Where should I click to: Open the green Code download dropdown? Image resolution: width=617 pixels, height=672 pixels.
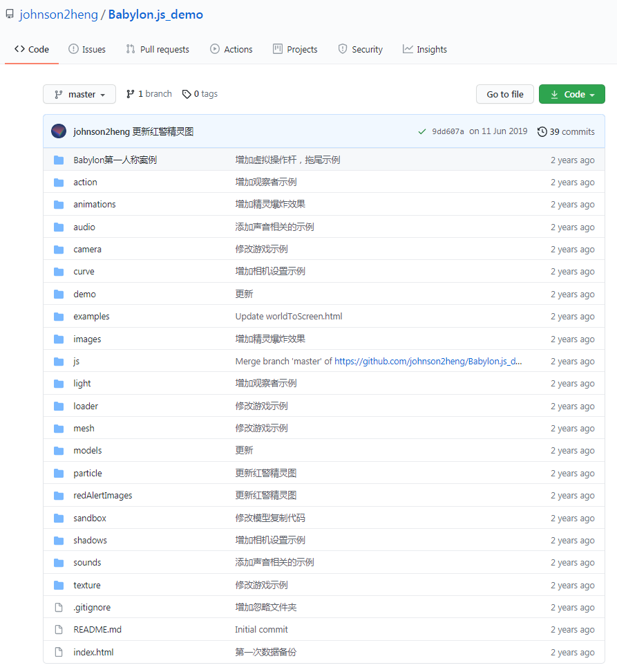(571, 93)
